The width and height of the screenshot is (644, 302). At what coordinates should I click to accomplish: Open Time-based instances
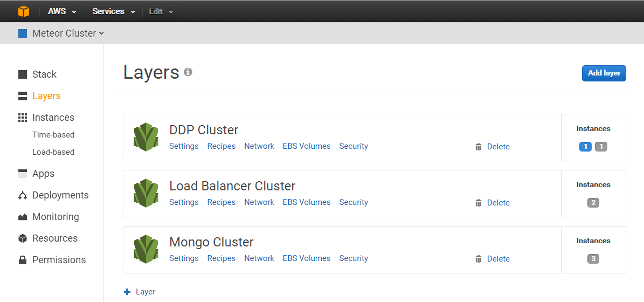point(53,135)
